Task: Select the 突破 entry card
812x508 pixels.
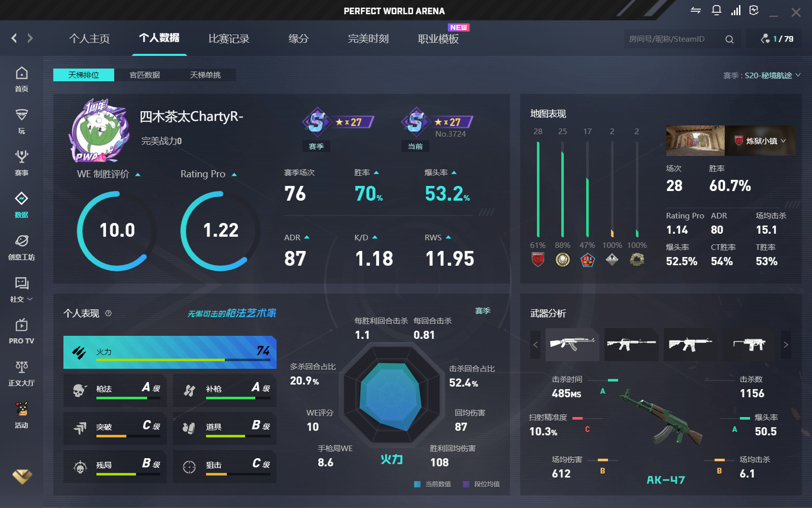Action: point(115,428)
